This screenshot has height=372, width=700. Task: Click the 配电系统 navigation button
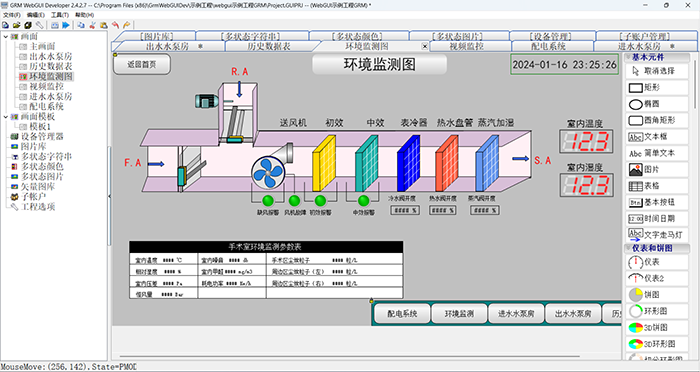pyautogui.click(x=402, y=313)
